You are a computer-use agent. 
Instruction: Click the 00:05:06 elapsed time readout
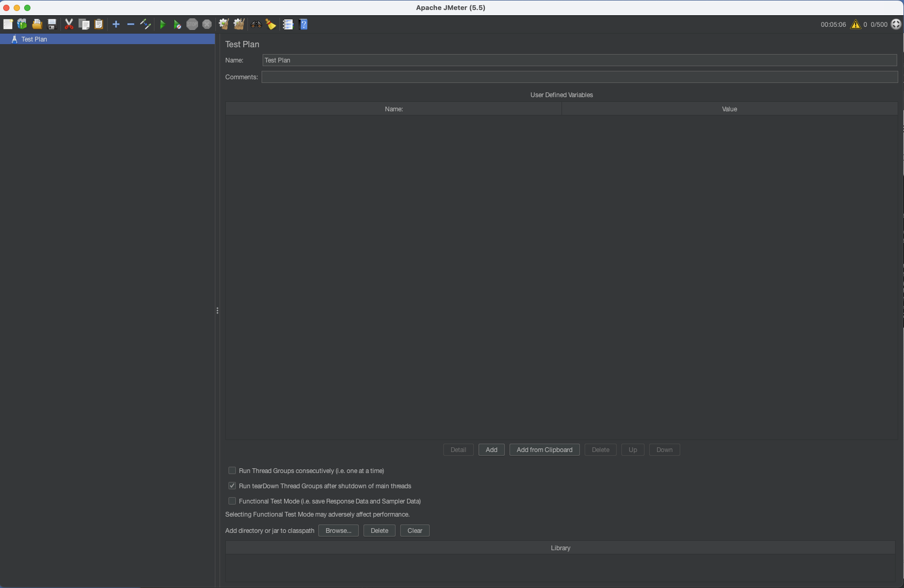click(834, 25)
